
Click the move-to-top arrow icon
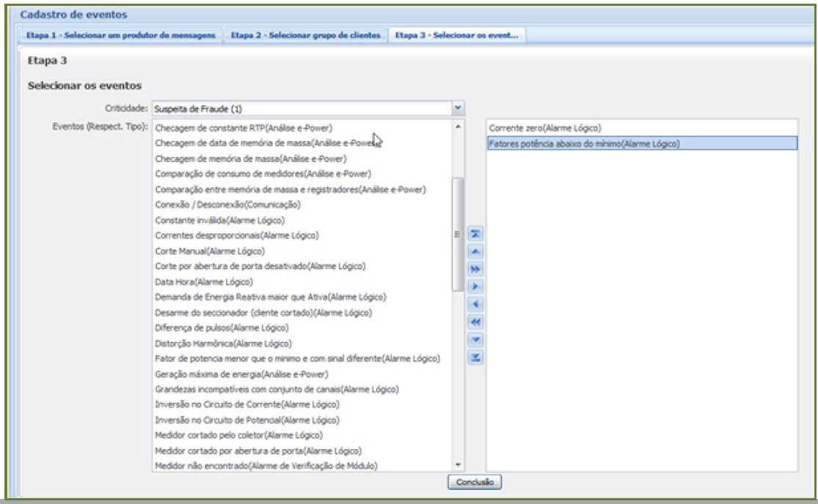475,233
